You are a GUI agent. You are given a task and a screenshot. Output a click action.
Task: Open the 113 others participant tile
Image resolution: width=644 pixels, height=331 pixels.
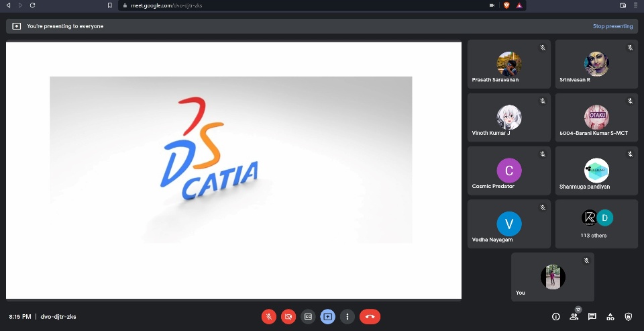click(596, 224)
